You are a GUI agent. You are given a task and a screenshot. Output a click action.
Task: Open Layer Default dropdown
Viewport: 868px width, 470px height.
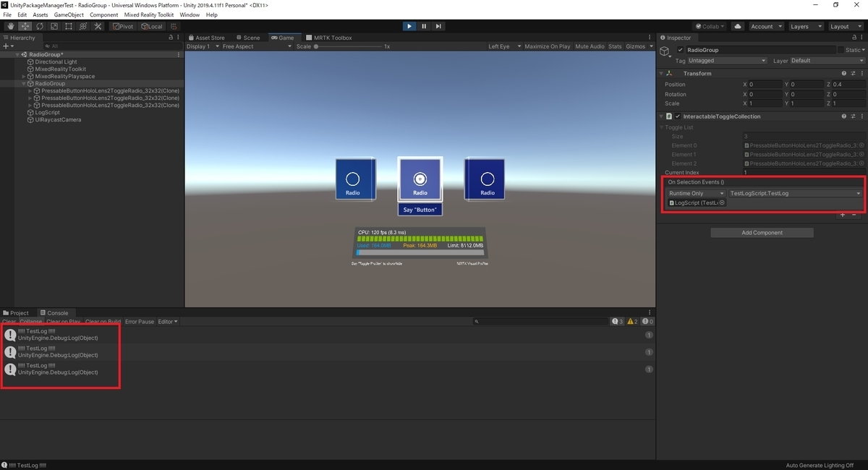coord(827,61)
